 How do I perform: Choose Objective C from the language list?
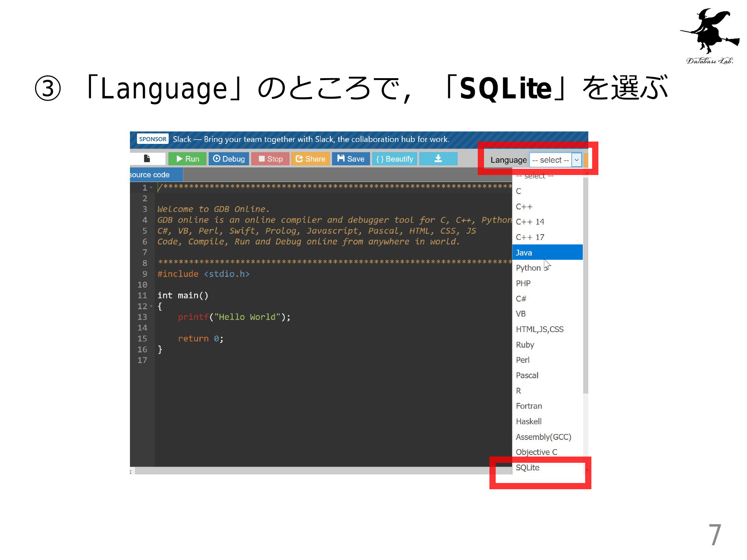click(x=547, y=452)
